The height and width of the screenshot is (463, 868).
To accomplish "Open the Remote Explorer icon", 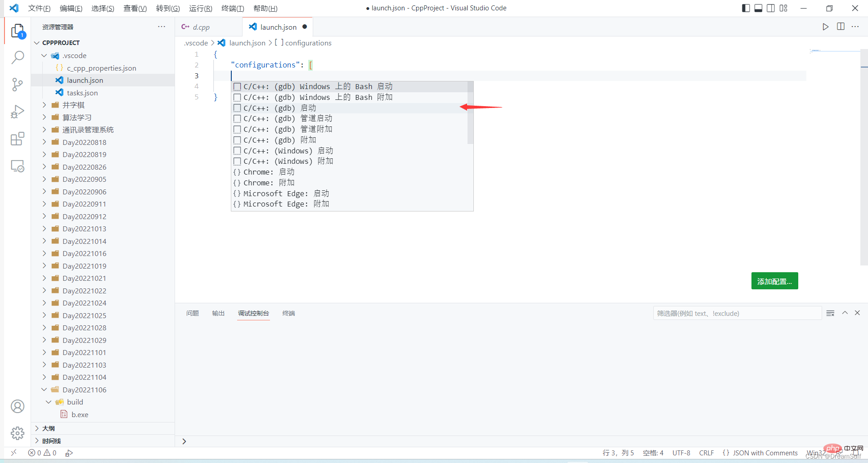I will (x=17, y=166).
